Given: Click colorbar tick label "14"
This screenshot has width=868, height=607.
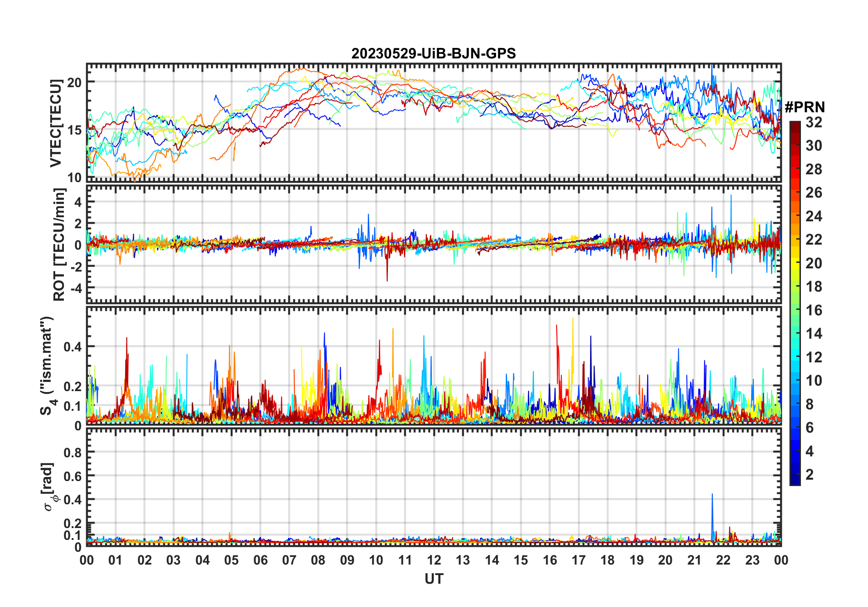Looking at the screenshot, I should tap(814, 334).
